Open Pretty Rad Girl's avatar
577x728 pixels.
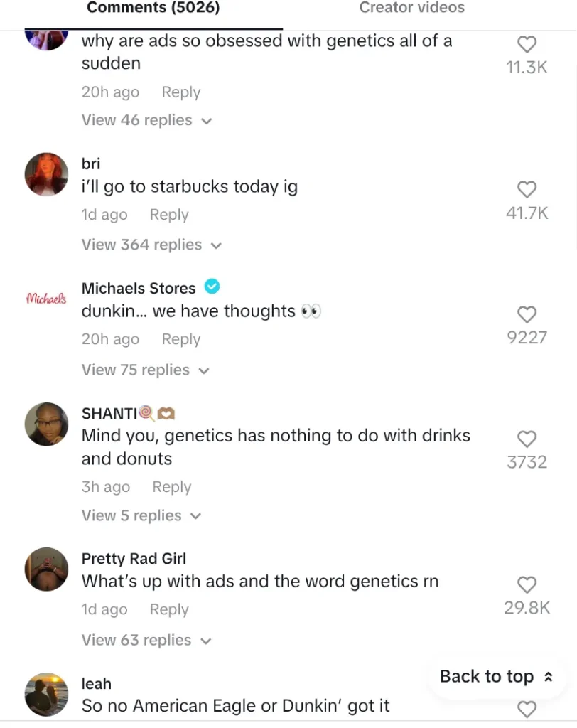(46, 569)
